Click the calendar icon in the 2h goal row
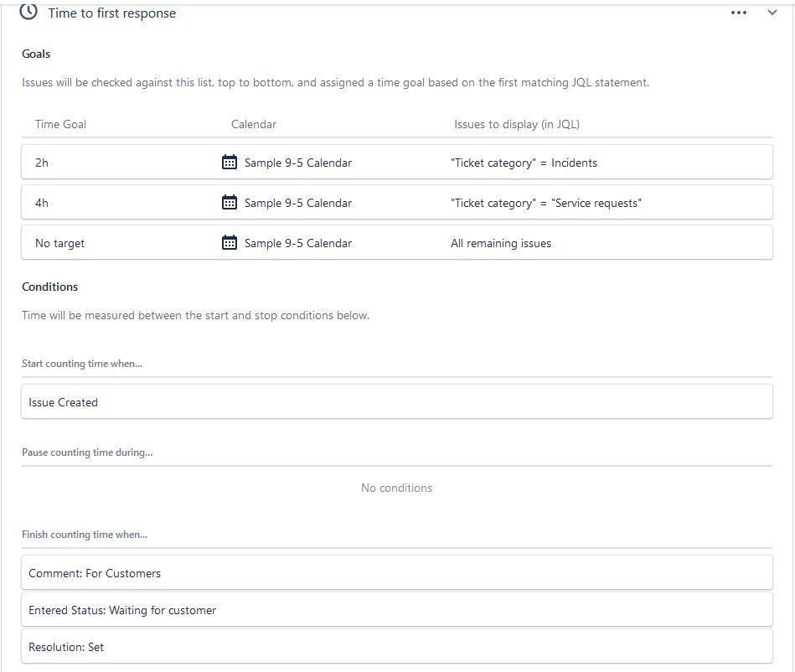795x672 pixels. coord(230,163)
